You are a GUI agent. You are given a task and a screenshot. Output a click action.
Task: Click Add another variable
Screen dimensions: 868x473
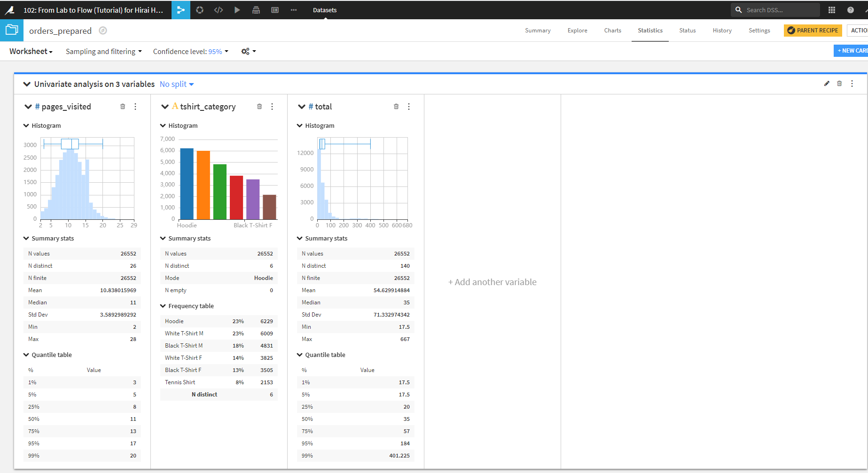tap(492, 282)
